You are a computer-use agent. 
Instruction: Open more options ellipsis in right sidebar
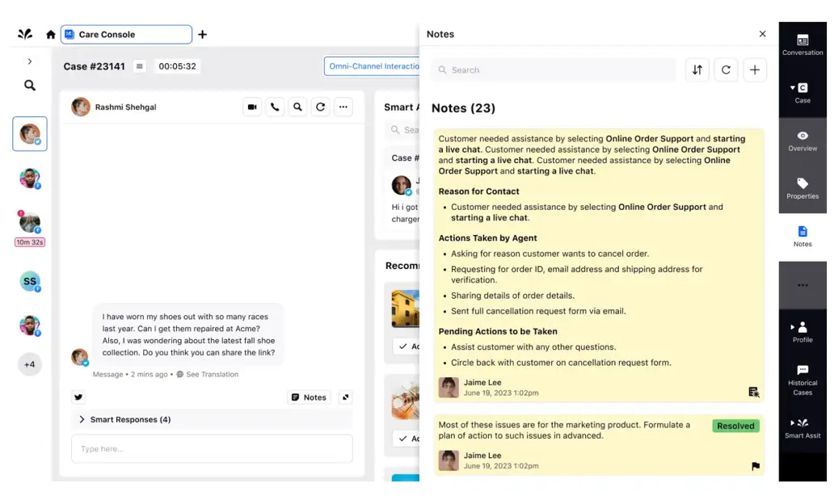coord(802,285)
